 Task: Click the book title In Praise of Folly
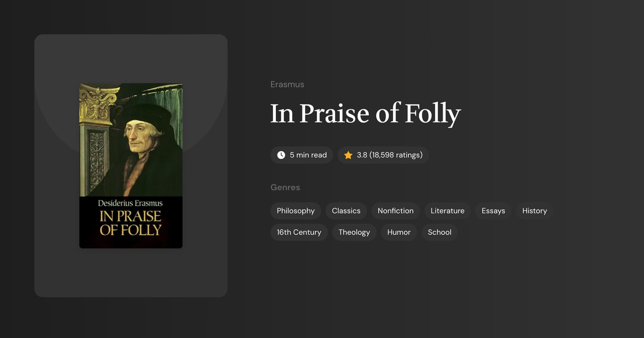click(x=365, y=113)
